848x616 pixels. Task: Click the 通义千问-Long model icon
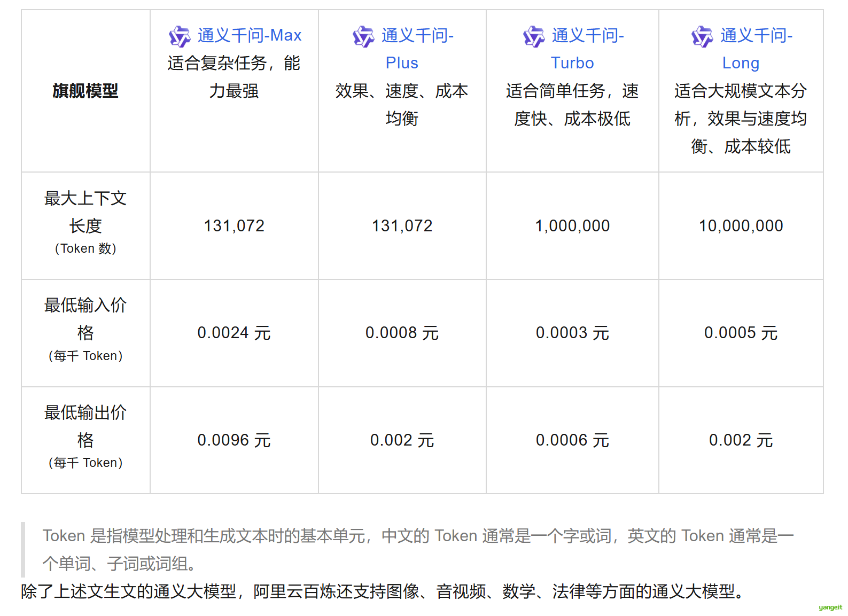(x=702, y=36)
